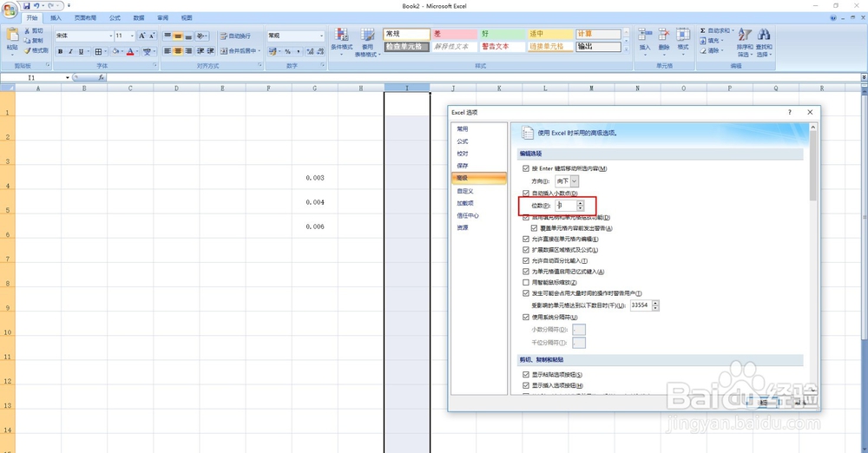This screenshot has width=868, height=453.
Task: Click the Align Text Left icon
Action: (168, 51)
